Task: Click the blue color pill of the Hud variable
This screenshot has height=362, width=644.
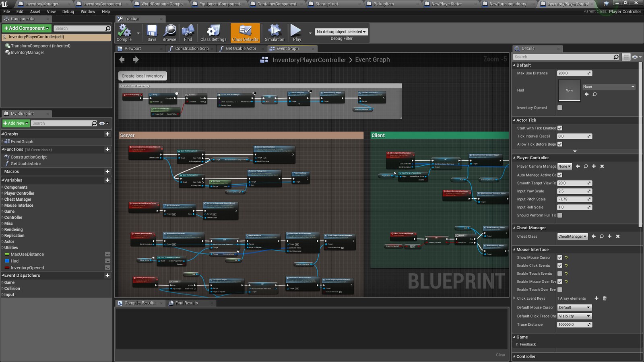Action: point(7,261)
